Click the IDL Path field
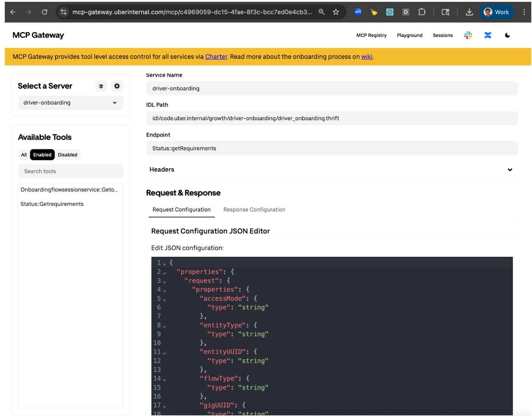 click(x=332, y=118)
